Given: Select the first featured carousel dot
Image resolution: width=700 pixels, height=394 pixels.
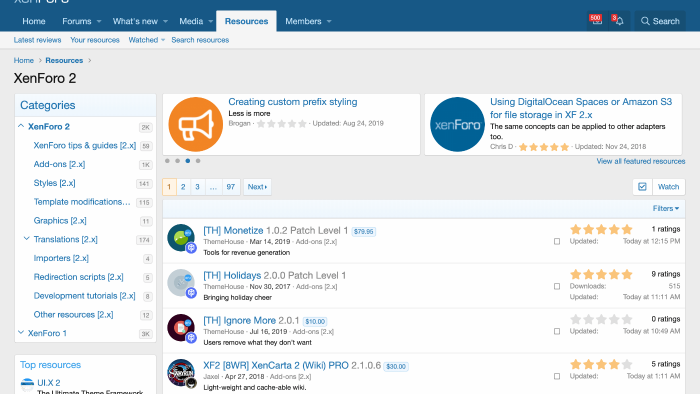Looking at the screenshot, I should click(x=167, y=161).
